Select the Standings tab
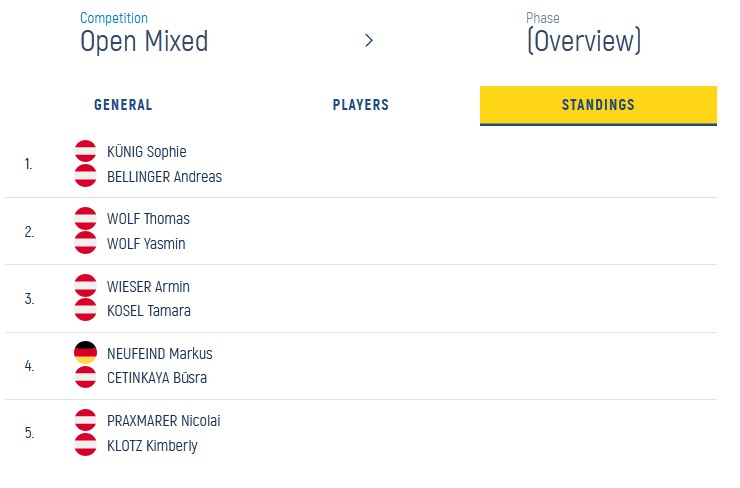The height and width of the screenshot is (488, 740). [598, 105]
